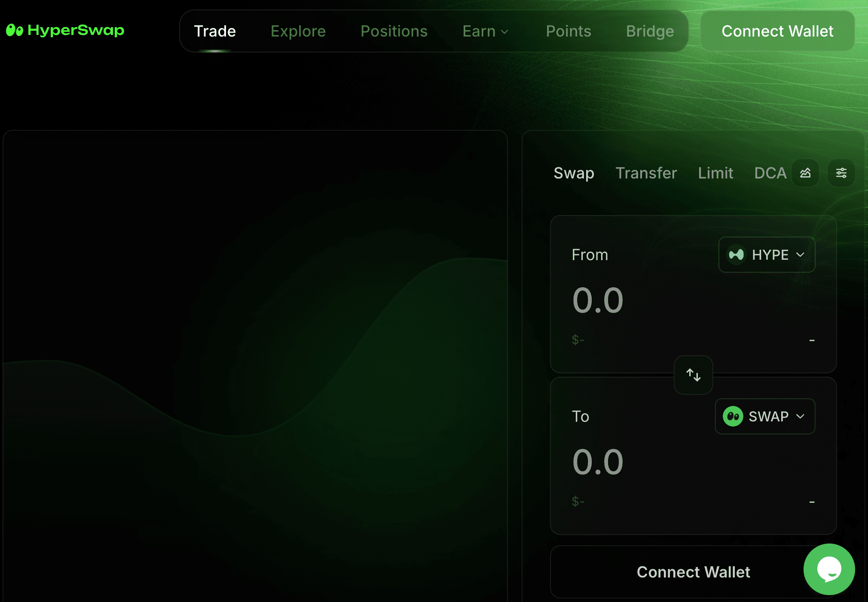Select the DCA tab
The image size is (868, 602).
click(x=770, y=173)
